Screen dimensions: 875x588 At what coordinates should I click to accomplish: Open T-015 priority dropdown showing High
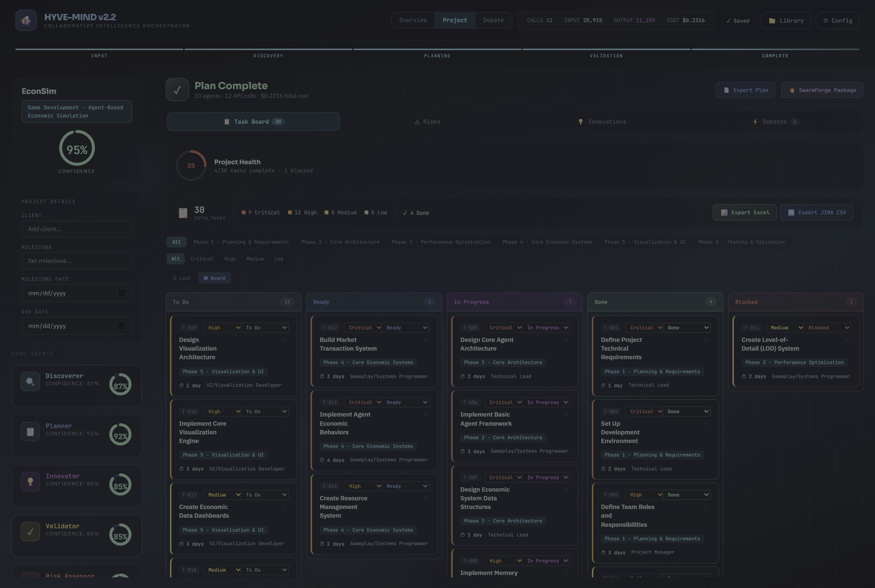tap(222, 328)
